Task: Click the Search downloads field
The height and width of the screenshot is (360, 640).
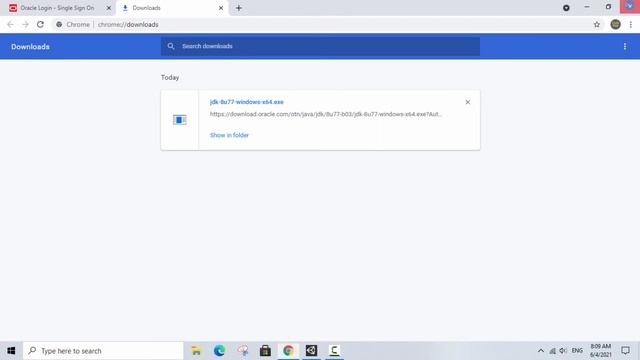Action: tap(320, 46)
